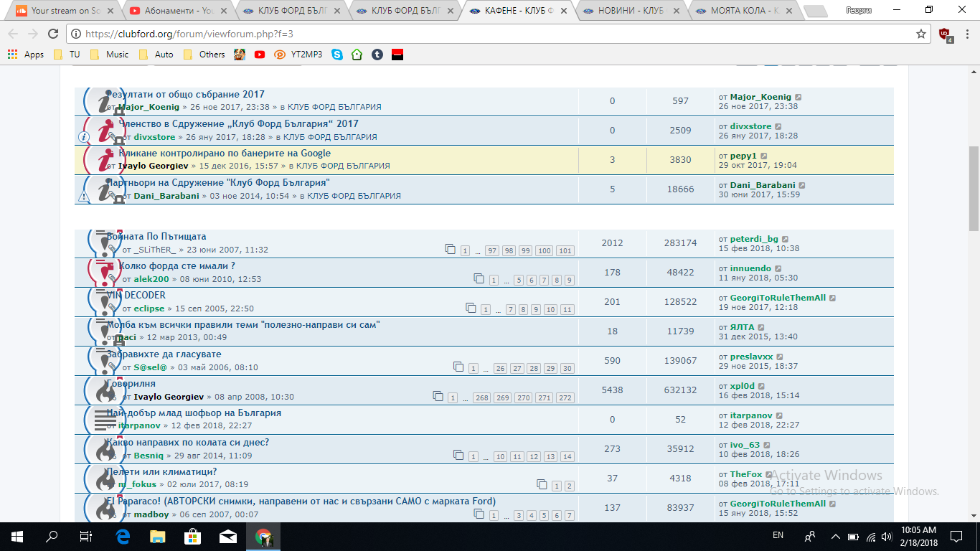Open the Skype bookmark icon

pos(337,55)
